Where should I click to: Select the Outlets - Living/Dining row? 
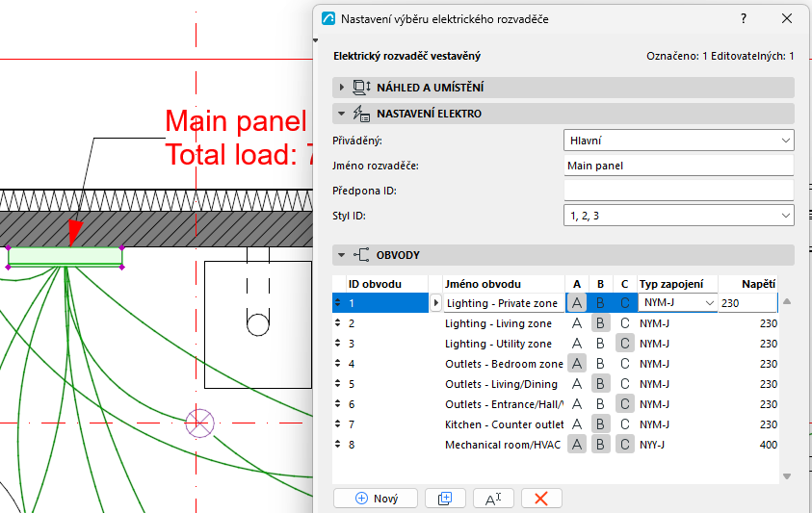click(555, 384)
